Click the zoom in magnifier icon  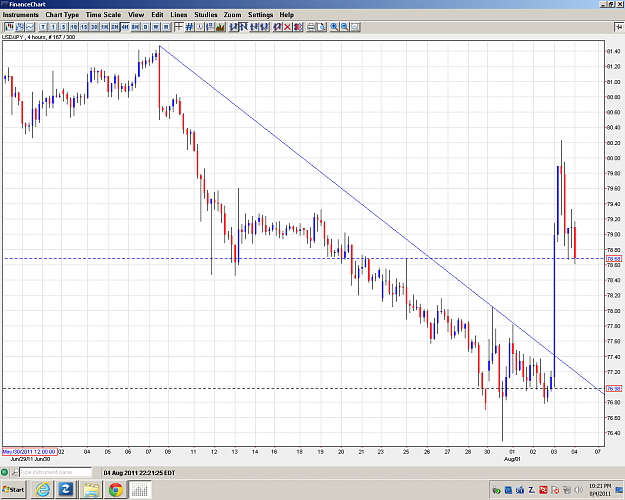tap(334, 27)
